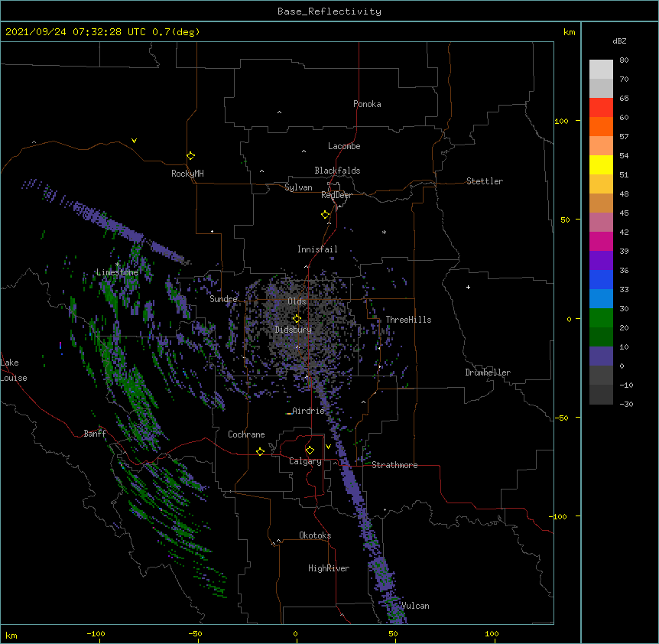This screenshot has height=644, width=659.
Task: Click the Stettler town label
Action: tap(485, 181)
